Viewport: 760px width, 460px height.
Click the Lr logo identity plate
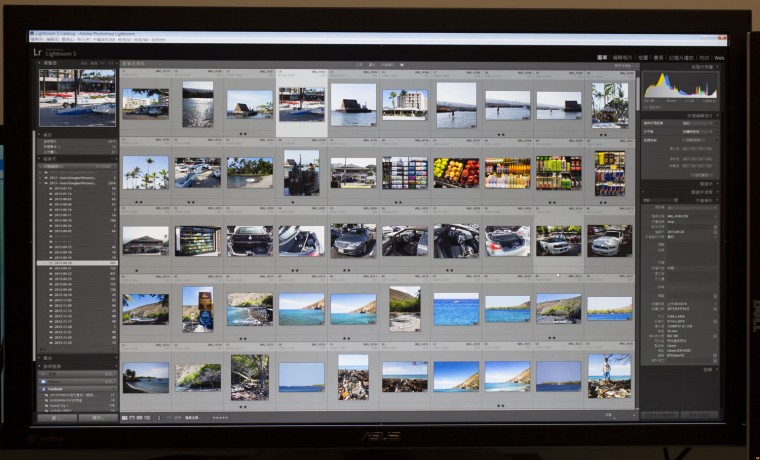tap(37, 52)
